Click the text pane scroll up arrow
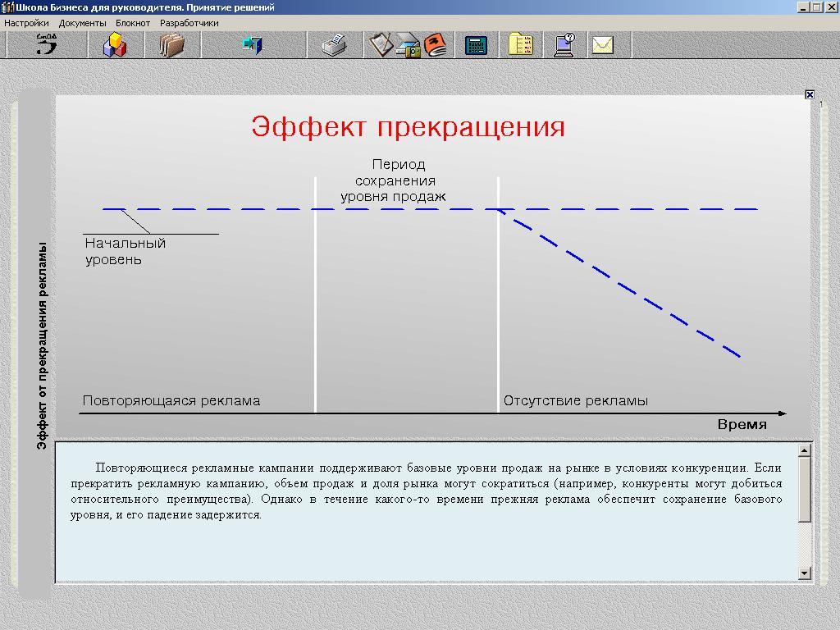Viewport: 840px width, 630px height. pyautogui.click(x=804, y=450)
